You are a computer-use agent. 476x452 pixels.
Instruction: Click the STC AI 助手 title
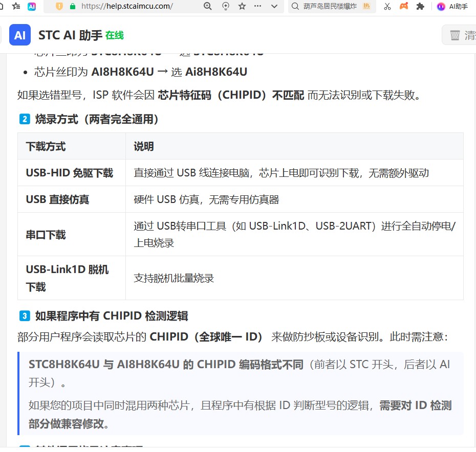pos(70,35)
